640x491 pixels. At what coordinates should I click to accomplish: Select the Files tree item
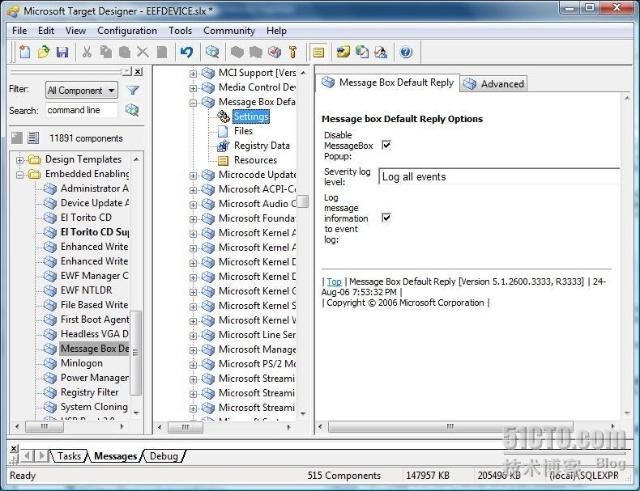coord(243,131)
